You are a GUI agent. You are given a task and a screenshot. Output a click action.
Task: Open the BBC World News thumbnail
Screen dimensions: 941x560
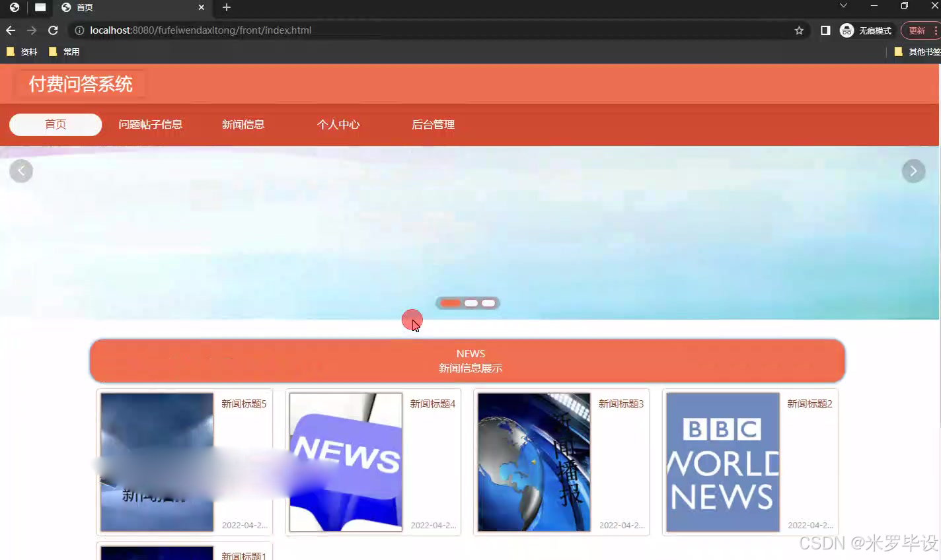click(x=723, y=462)
